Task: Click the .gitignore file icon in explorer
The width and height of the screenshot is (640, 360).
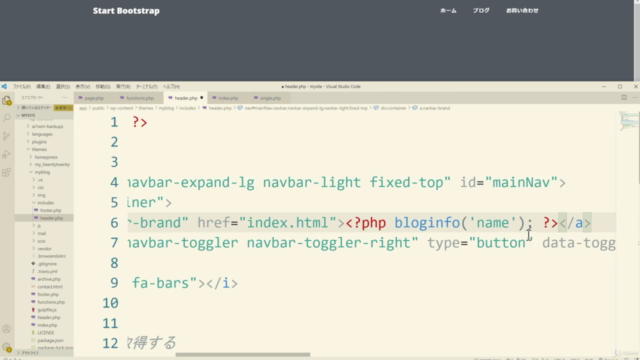Action: (x=33, y=264)
